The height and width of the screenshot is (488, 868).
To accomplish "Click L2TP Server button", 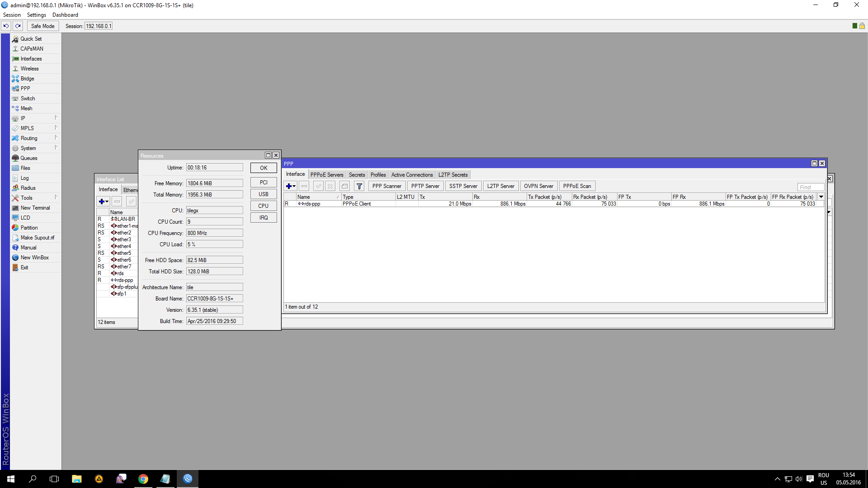I will (500, 186).
